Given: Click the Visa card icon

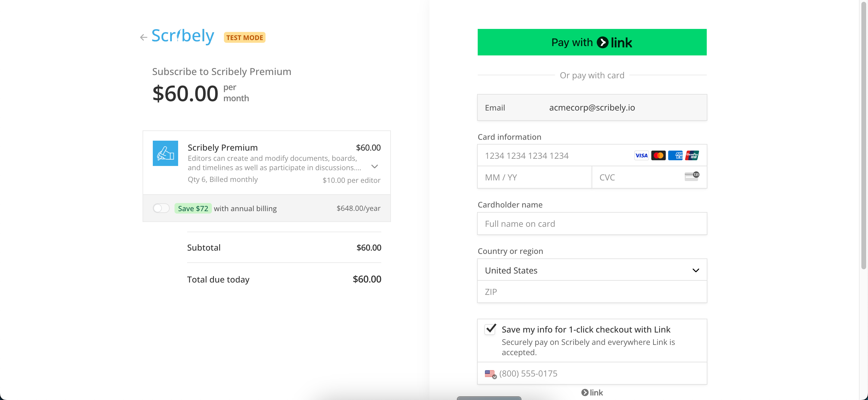Looking at the screenshot, I should coord(641,155).
